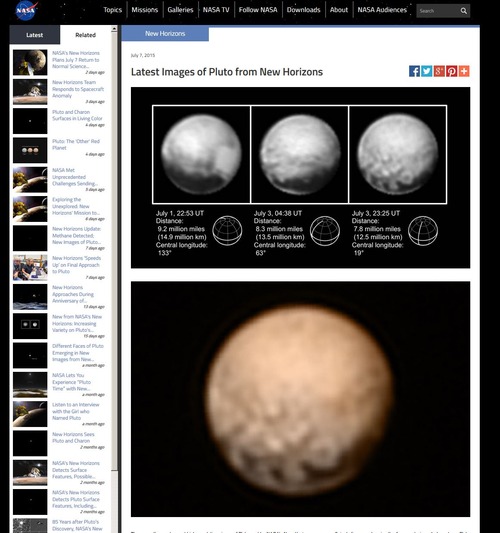
Task: Click the search magnifier icon
Action: pyautogui.click(x=464, y=11)
